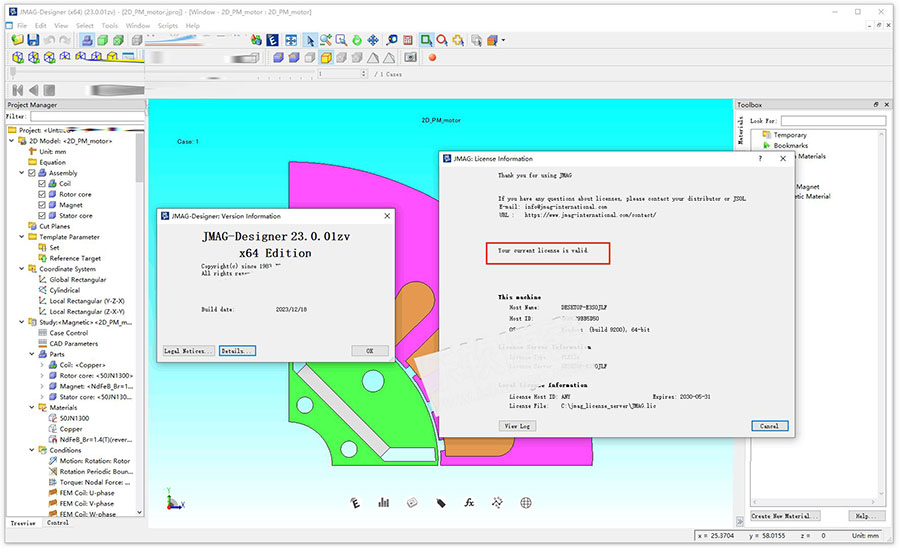This screenshot has height=548, width=900.
Task: Click the Look For search field in Toolbox
Action: coord(834,121)
